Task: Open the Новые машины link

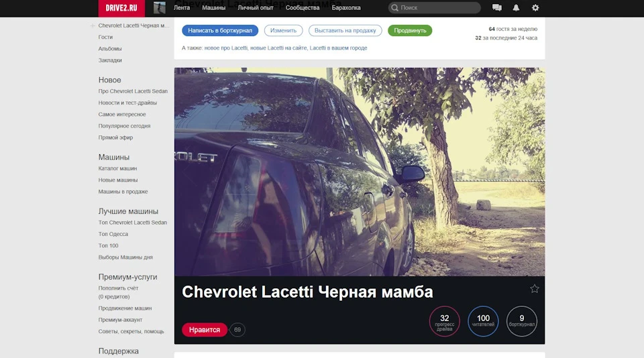Action: pyautogui.click(x=118, y=180)
